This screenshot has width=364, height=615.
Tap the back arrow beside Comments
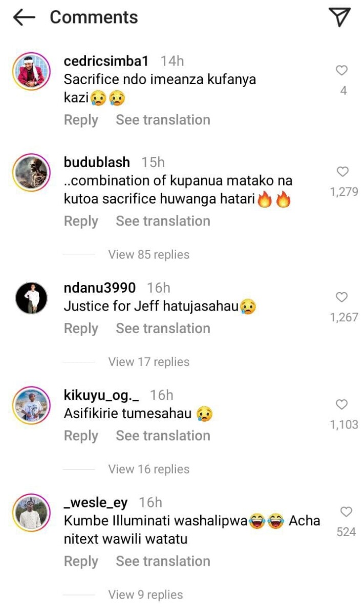tap(24, 17)
